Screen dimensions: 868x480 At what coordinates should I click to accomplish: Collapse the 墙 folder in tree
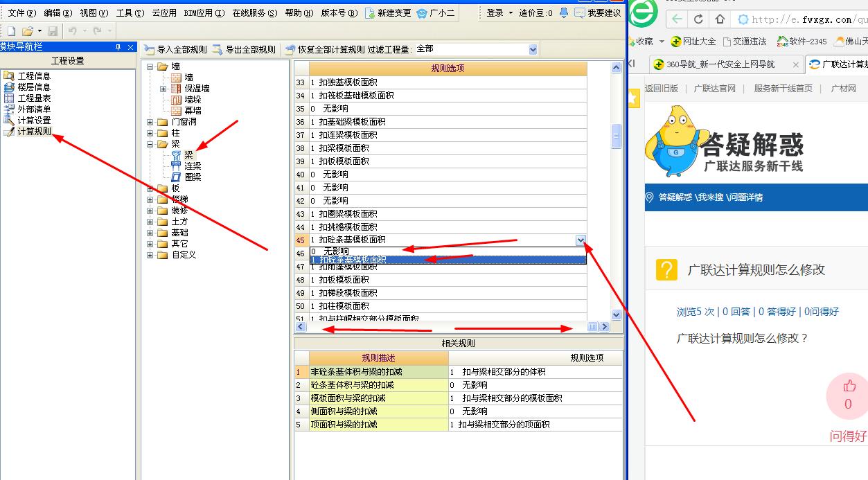coord(150,66)
